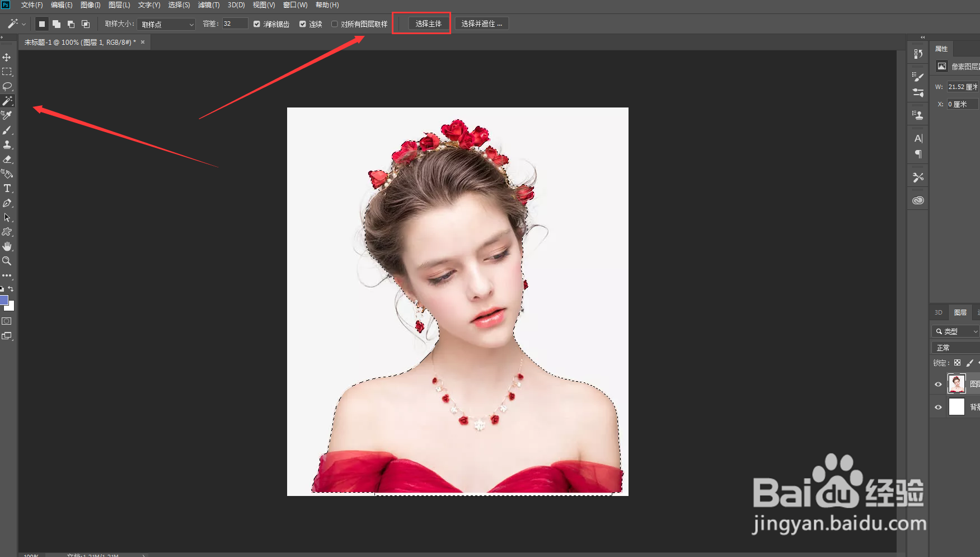Enable 对所有图层取样 checkbox
This screenshot has width=980, height=557.
(x=335, y=24)
